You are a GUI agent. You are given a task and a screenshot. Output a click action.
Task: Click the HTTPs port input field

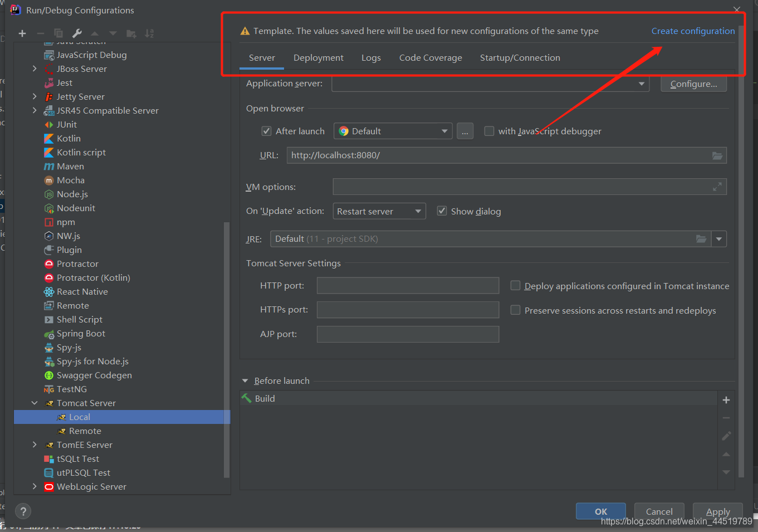point(408,310)
